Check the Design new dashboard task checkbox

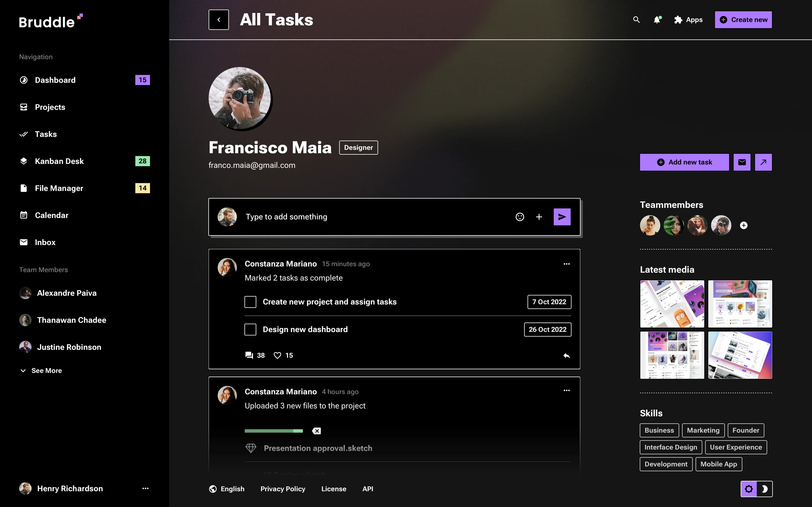coord(250,329)
